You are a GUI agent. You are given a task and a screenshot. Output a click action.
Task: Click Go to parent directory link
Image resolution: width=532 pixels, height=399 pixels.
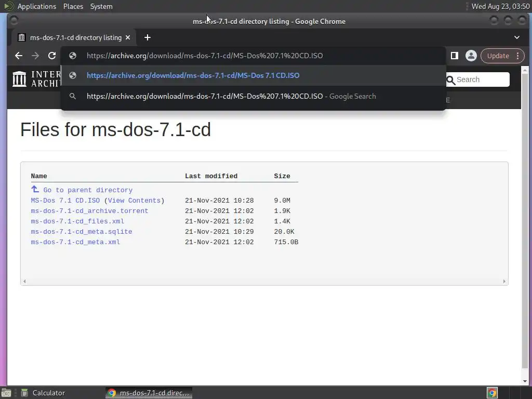88,190
